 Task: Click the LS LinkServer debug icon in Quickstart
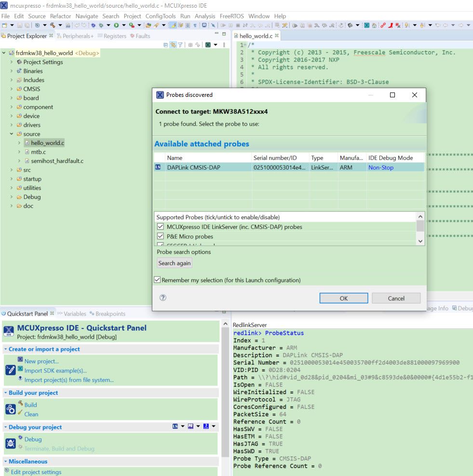[175, 426]
